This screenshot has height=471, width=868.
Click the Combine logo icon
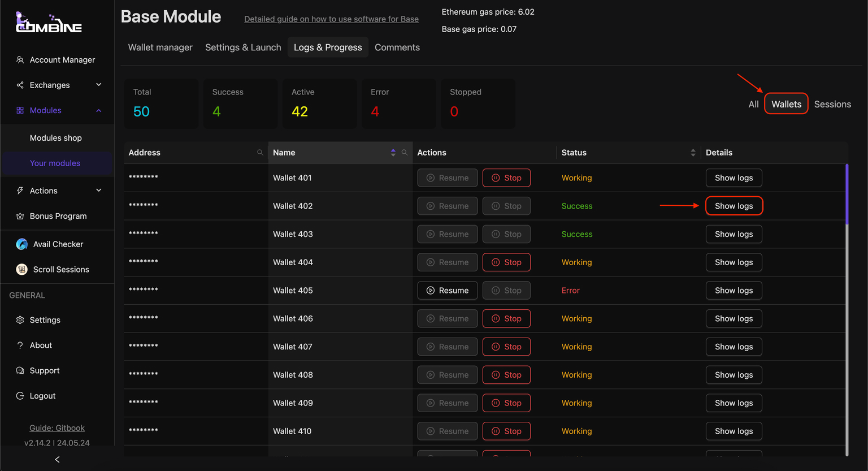48,23
